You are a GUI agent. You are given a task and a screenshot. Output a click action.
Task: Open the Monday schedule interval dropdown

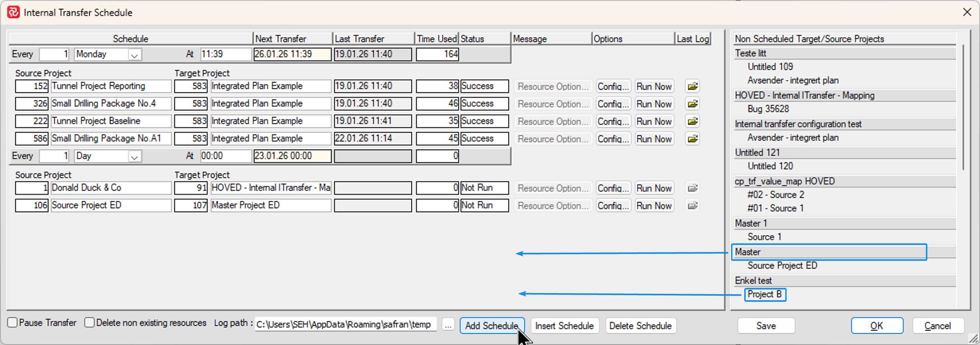(134, 55)
